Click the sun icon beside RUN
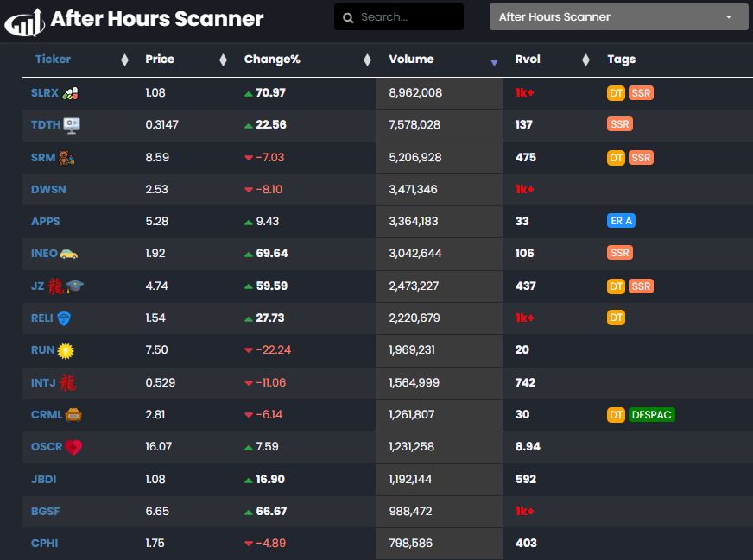This screenshot has width=753, height=560. coord(66,351)
